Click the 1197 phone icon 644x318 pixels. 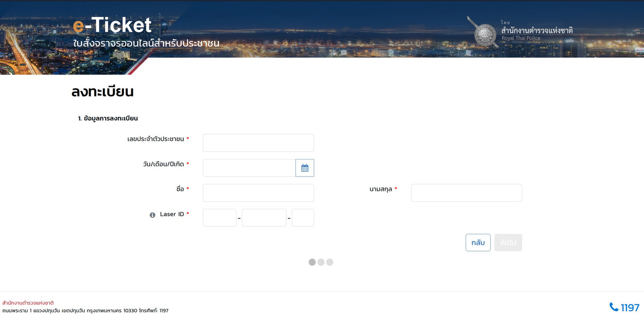(x=614, y=307)
